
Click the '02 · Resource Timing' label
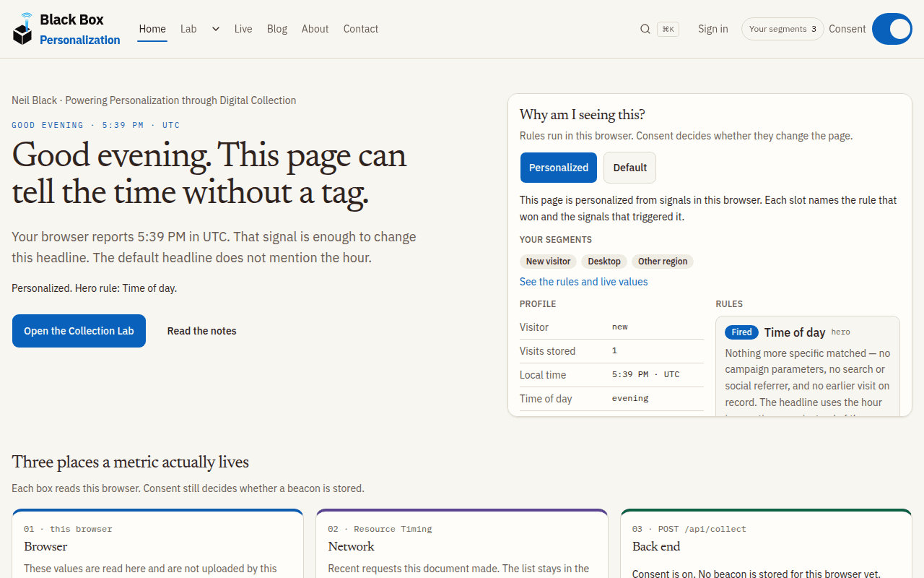click(380, 529)
